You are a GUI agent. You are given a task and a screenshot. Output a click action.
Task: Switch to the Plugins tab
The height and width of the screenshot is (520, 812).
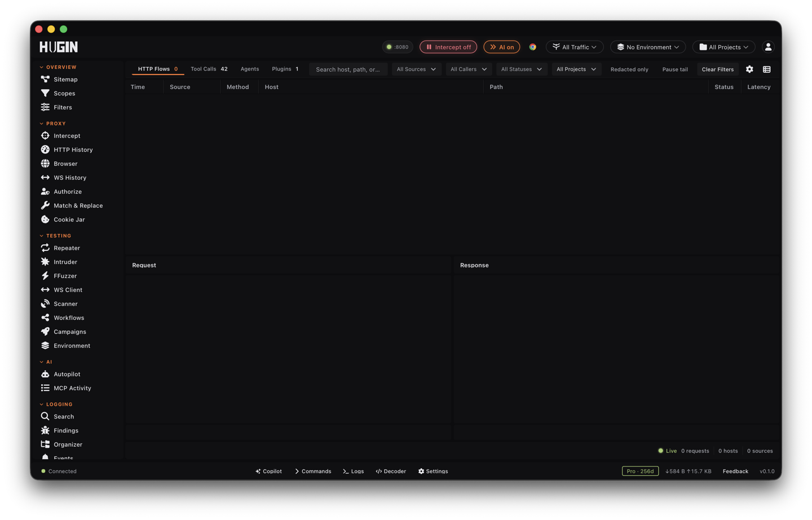[285, 69]
